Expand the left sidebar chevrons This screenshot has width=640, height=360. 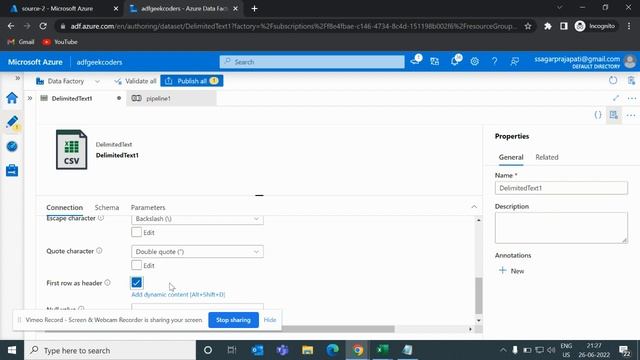point(18,78)
